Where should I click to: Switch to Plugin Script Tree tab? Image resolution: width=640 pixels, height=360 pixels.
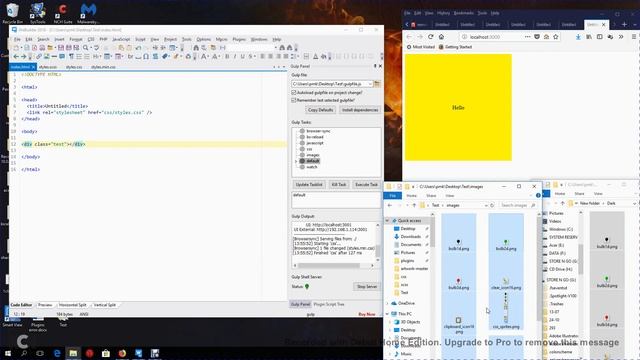[x=329, y=304]
